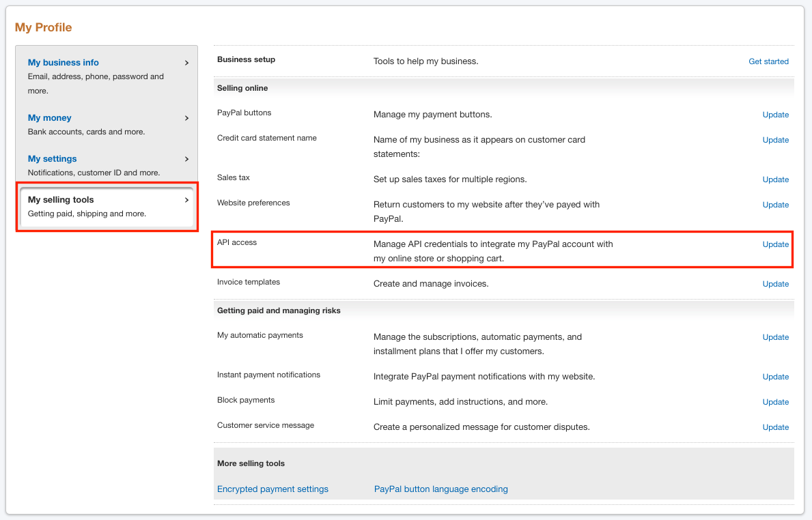
Task: Update the Block payments setting
Action: [x=775, y=402]
